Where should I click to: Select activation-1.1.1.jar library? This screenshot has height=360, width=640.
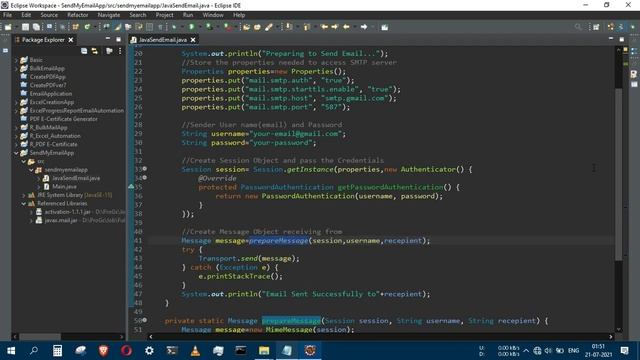[x=68, y=212]
